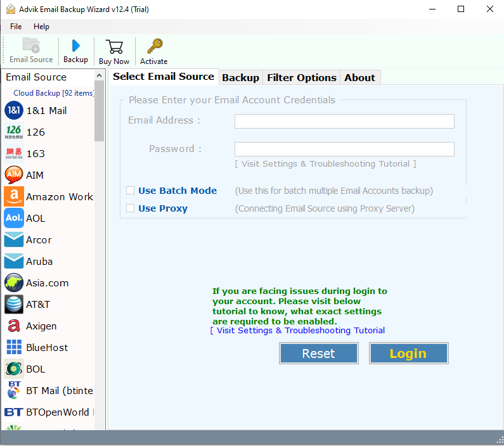504x446 pixels.
Task: Click the Backup play icon in toolbar
Action: coord(76,46)
